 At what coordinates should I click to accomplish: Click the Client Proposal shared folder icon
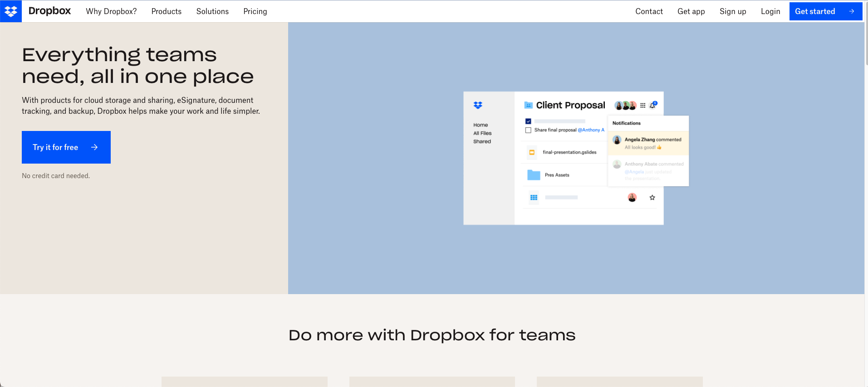528,105
